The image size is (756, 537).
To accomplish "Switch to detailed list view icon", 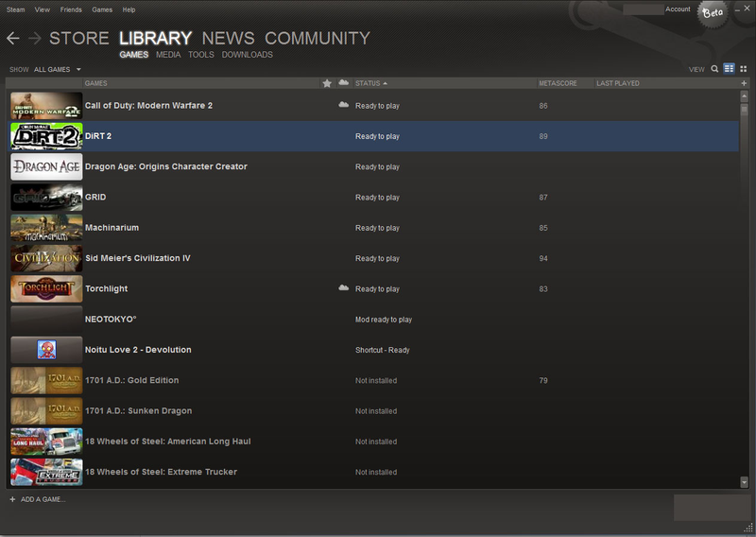I will coord(729,68).
